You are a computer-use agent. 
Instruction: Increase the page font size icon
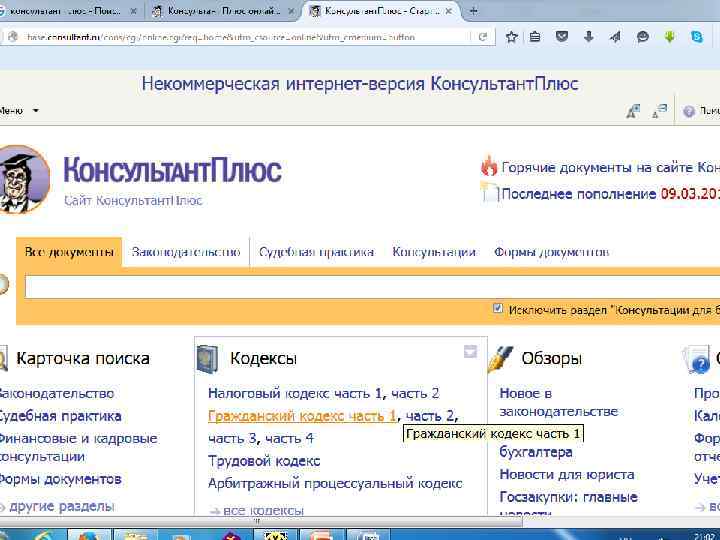click(x=633, y=111)
